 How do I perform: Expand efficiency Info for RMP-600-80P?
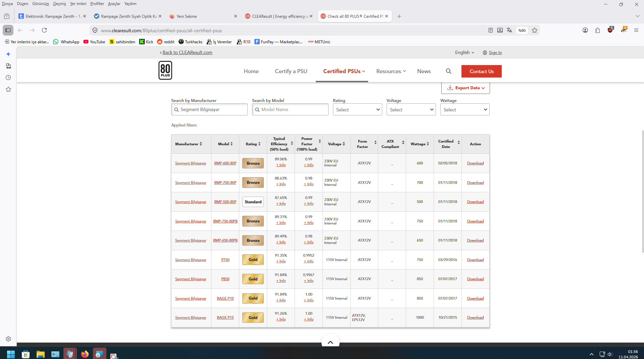(x=281, y=165)
